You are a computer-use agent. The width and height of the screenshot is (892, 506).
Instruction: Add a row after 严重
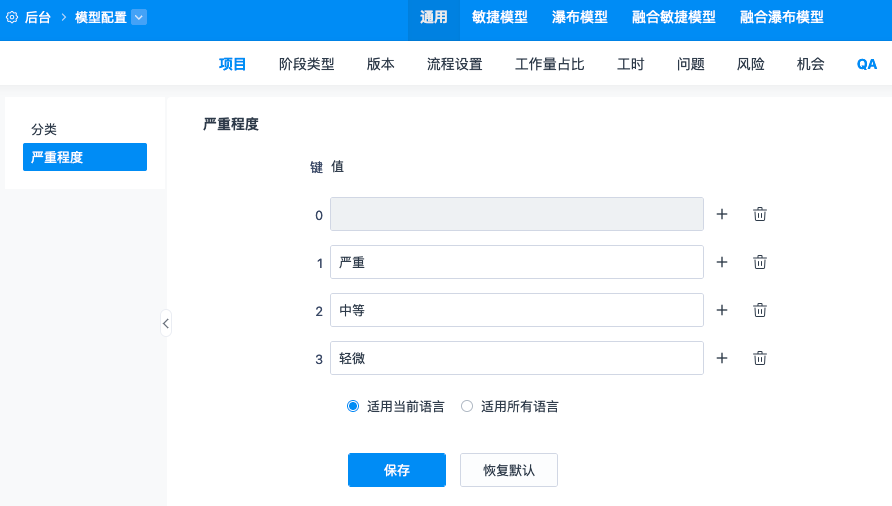tap(722, 262)
